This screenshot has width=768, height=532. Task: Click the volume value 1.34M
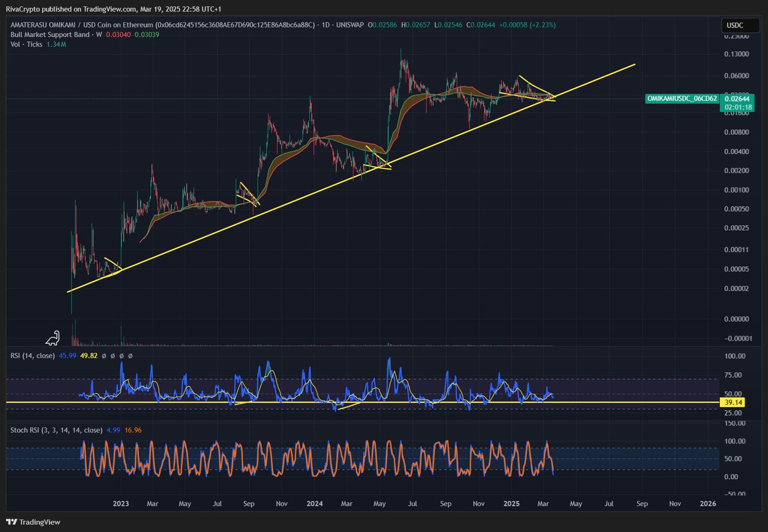pos(56,43)
